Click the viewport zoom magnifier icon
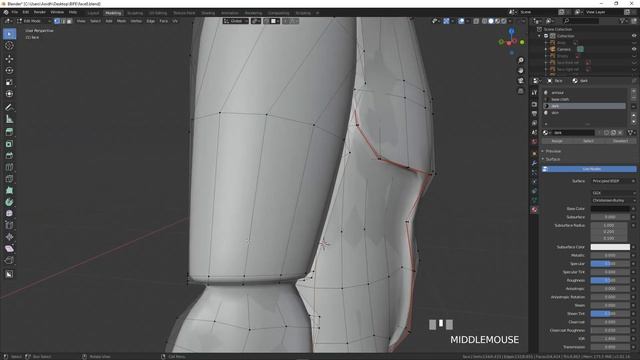The image size is (640, 360). (x=521, y=60)
